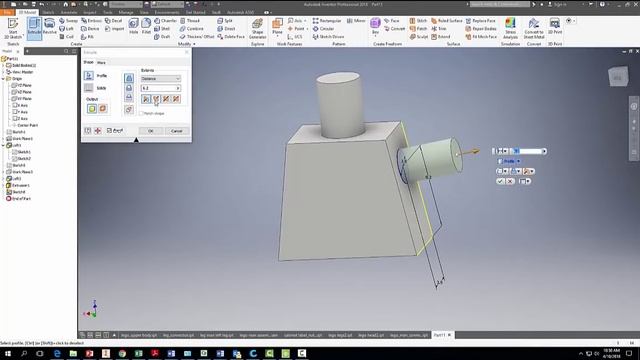Open the mini-toolbar distance dropdown arrow
The image size is (640, 360).
coord(544,151)
